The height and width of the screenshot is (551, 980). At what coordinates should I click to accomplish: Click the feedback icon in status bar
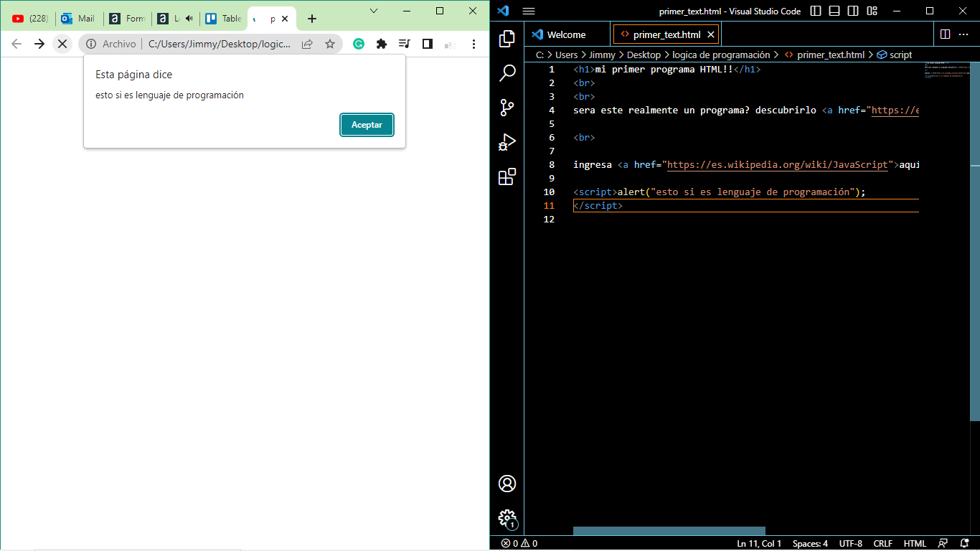[943, 544]
